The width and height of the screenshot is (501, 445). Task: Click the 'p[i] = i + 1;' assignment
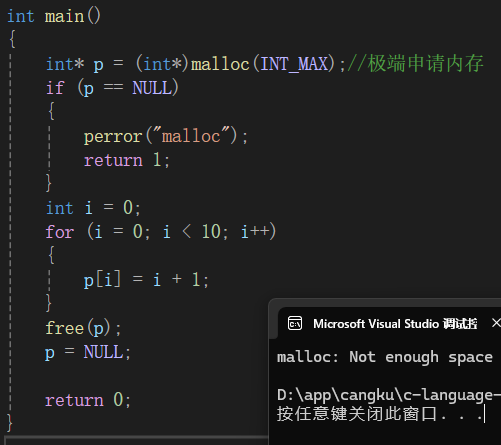146,279
